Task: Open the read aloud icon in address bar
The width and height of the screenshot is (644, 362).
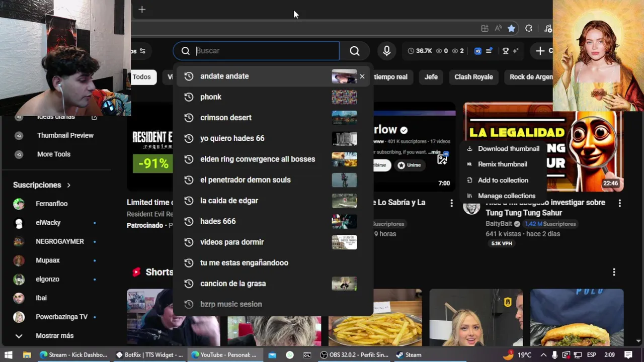Action: (498, 29)
